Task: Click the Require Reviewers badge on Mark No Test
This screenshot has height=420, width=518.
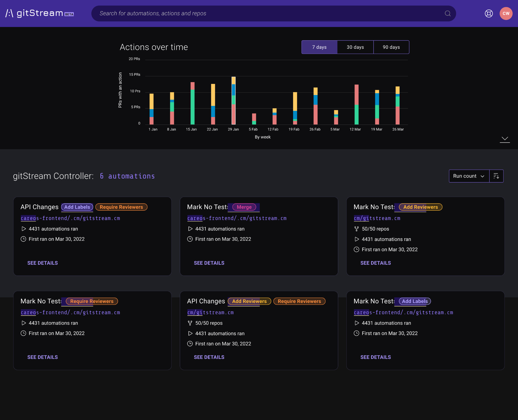Action: point(92,301)
